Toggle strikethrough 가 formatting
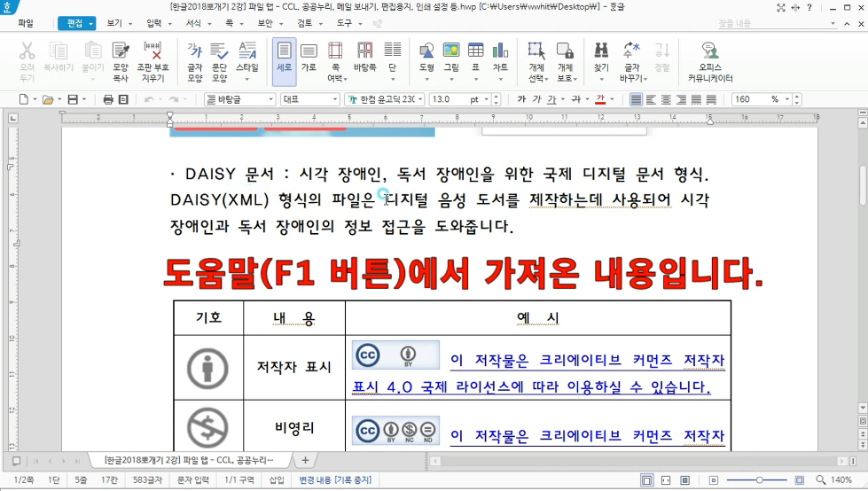 pyautogui.click(x=575, y=99)
